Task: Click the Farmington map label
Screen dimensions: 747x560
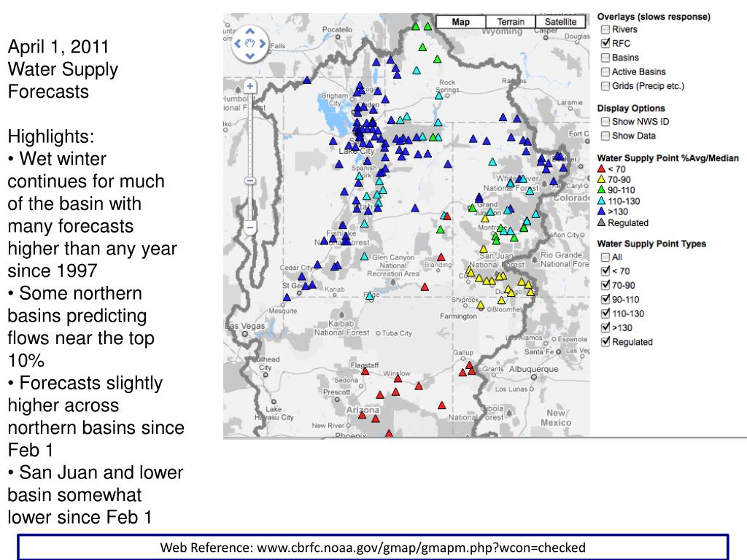Action: coord(458,316)
